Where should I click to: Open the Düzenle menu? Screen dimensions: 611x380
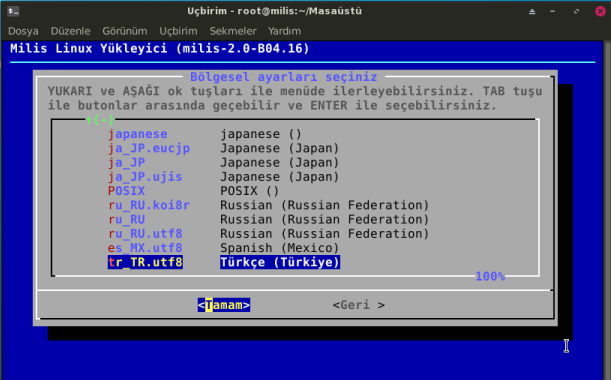(71, 31)
